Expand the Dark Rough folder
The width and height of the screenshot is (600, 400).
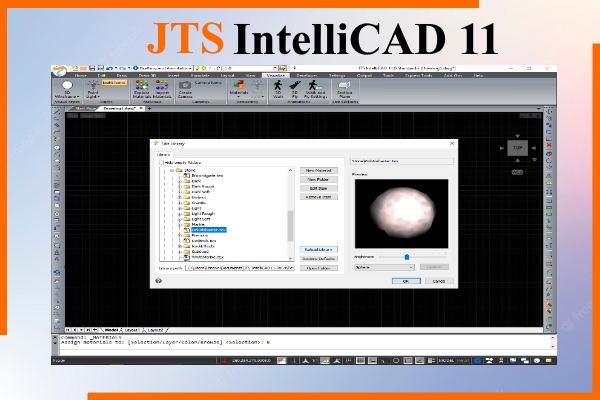180,187
